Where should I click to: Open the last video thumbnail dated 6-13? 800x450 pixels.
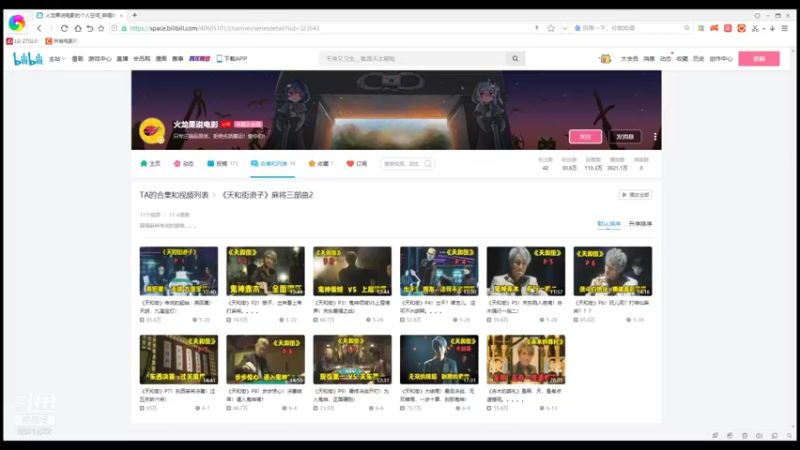526,359
